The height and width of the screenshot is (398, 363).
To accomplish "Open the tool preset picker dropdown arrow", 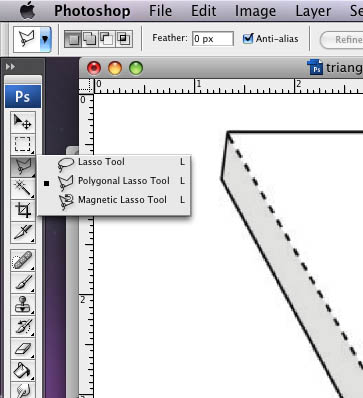I will (x=45, y=40).
